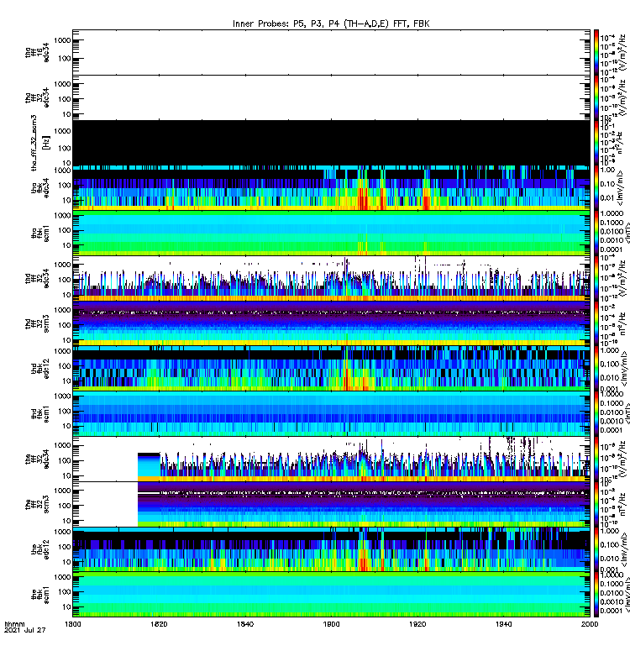Click the 'thd fbk edc12' axis label
The width and height of the screenshot is (630, 672).
point(40,369)
